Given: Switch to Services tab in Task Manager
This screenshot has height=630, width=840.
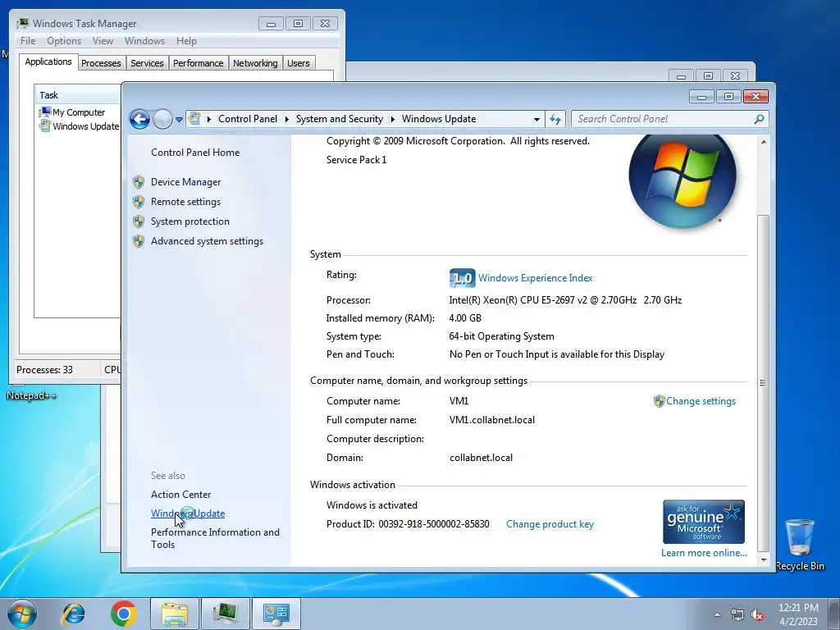Looking at the screenshot, I should pos(147,63).
